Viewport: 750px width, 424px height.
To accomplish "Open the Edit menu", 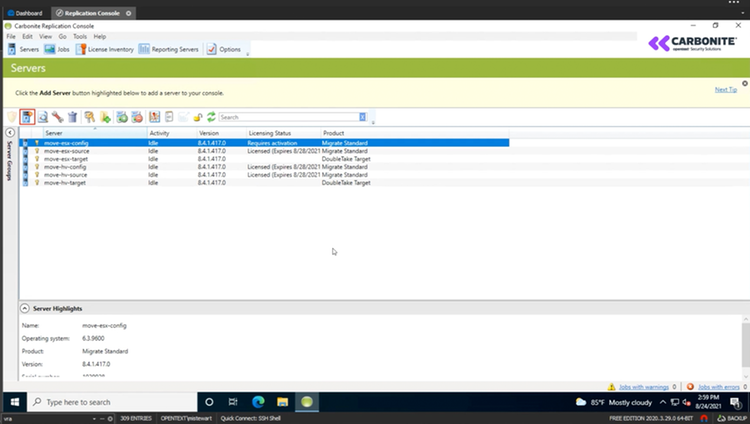I will click(27, 36).
